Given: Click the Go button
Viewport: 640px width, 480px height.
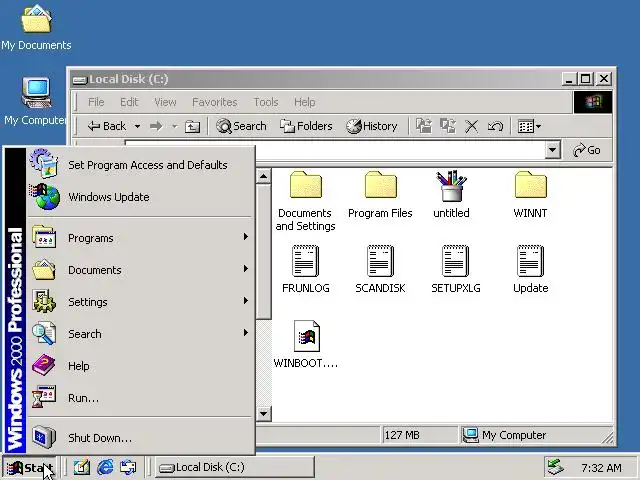Looking at the screenshot, I should click(587, 150).
